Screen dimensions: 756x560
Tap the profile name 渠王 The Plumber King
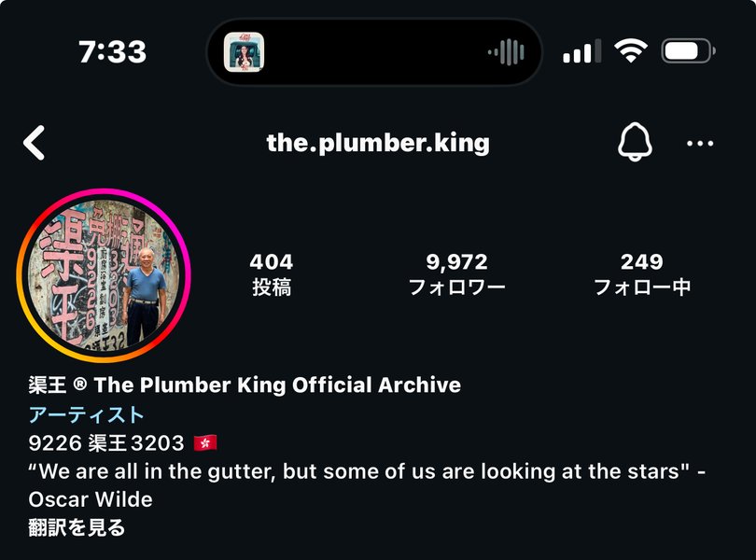(x=245, y=385)
